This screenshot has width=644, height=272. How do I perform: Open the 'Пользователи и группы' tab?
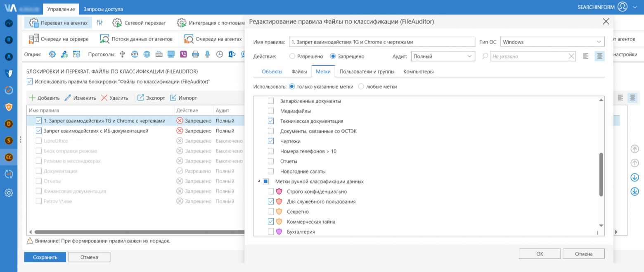click(x=367, y=72)
